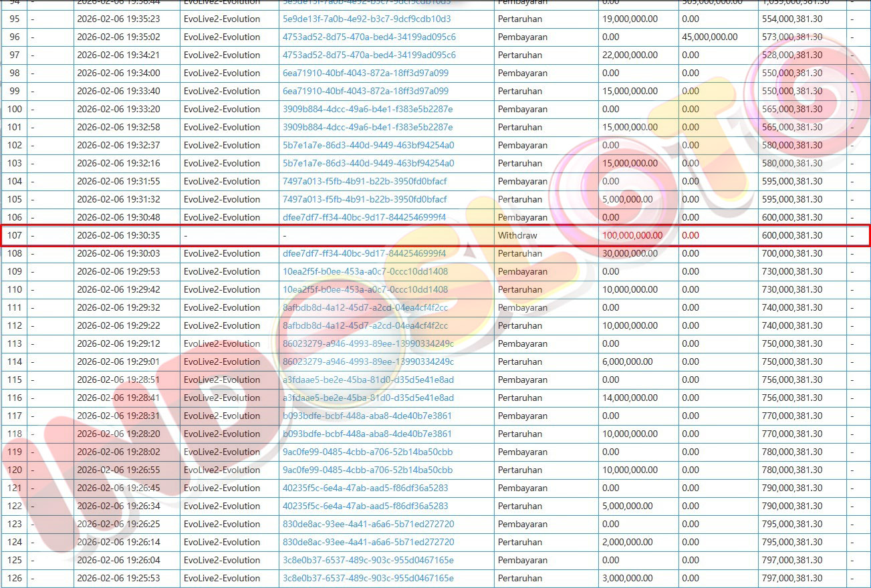
Task: Open the dfee7df7 link in row 108
Action: click(364, 254)
